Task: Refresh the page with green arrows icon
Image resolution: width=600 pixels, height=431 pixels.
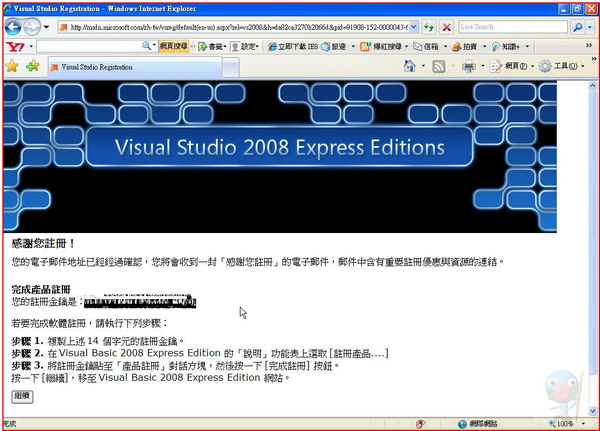Action: tap(429, 27)
